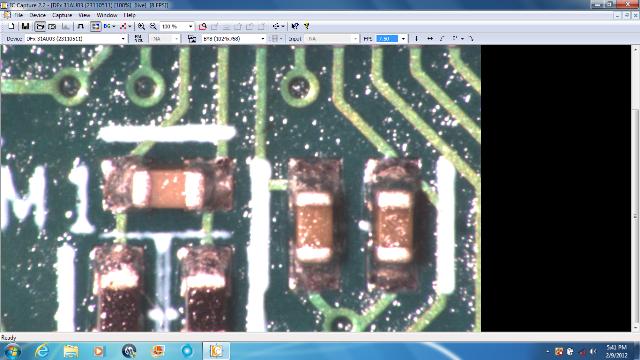Image resolution: width=640 pixels, height=360 pixels.
Task: Click the second greyed sequence icon
Action: tap(226, 27)
